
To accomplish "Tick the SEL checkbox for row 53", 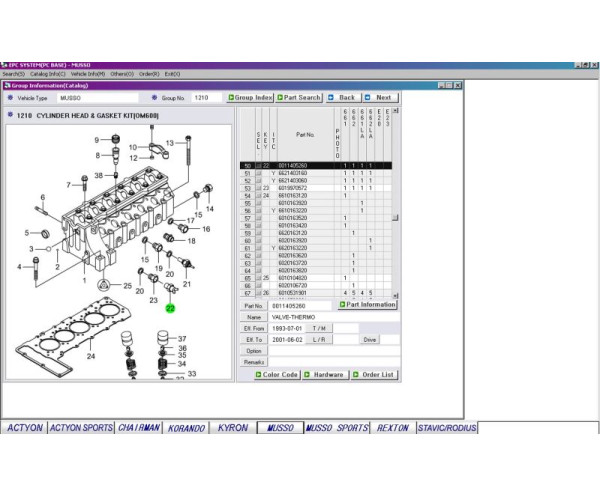I will coord(258,188).
